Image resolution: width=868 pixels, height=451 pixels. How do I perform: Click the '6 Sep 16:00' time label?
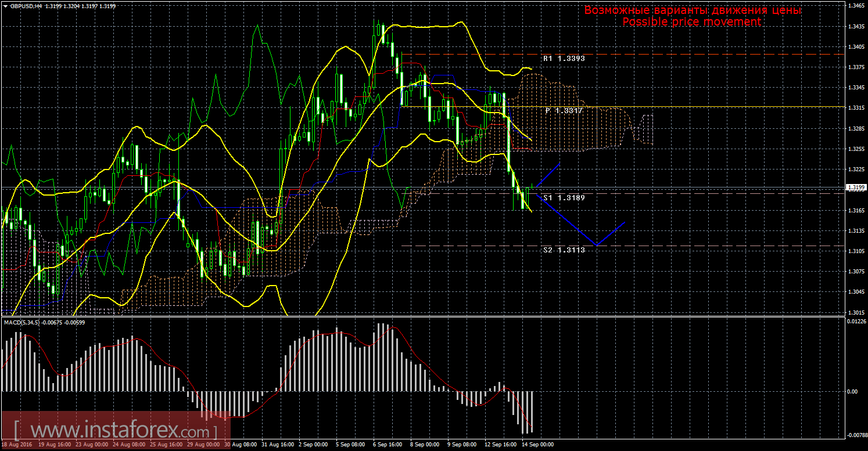click(389, 445)
